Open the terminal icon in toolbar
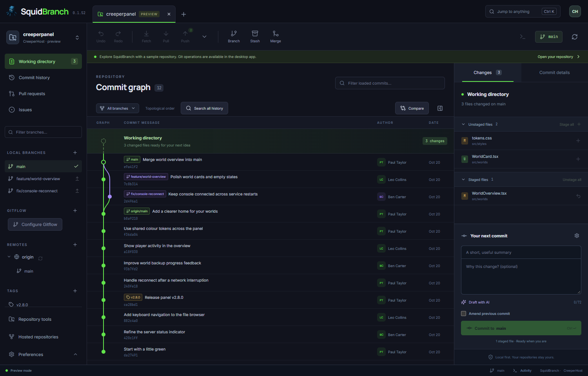This screenshot has width=588, height=376. [x=523, y=37]
